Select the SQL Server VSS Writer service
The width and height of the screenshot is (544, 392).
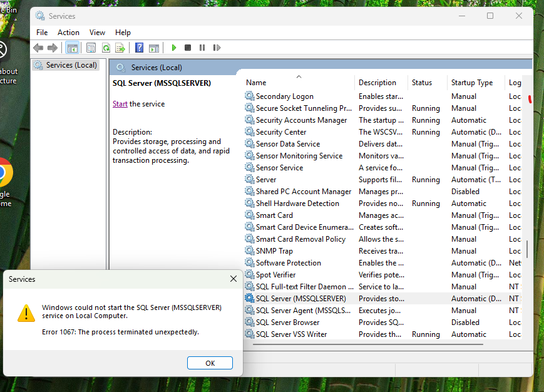coord(382,334)
